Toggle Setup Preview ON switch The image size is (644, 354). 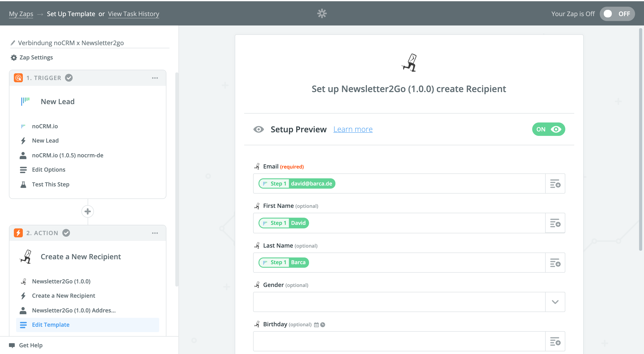(x=548, y=129)
